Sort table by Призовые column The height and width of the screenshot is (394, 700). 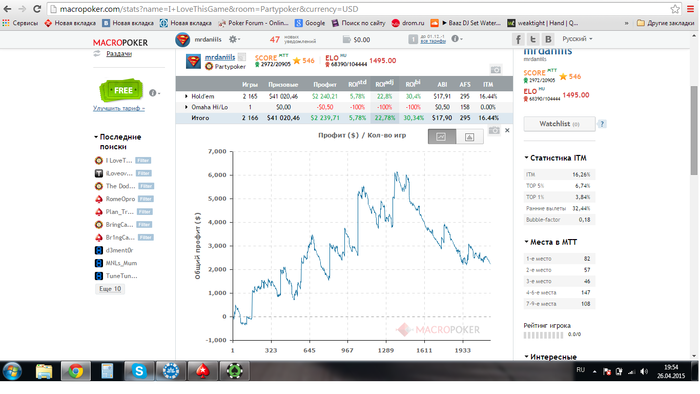[283, 84]
